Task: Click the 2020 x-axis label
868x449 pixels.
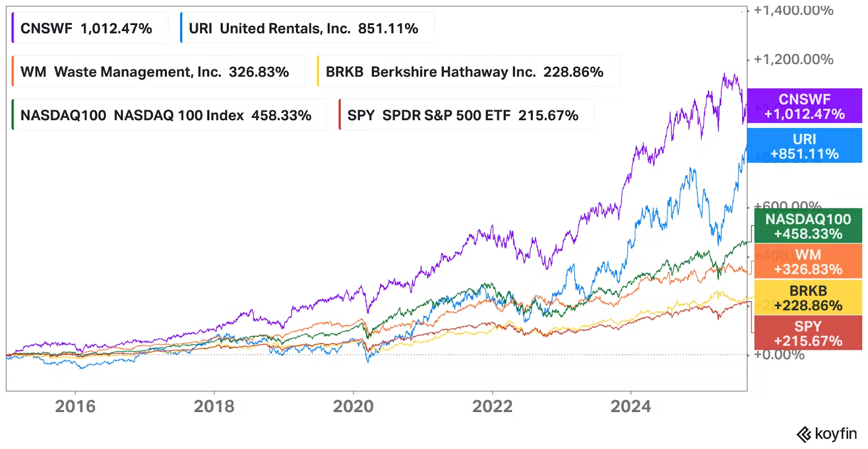Action: [353, 406]
